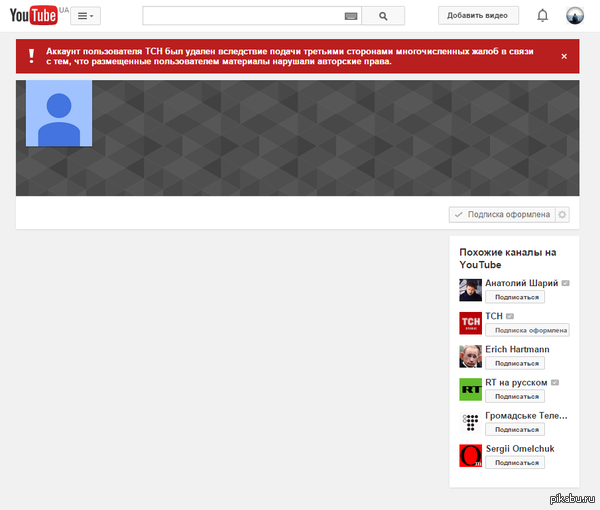Open the Sergii Omelchuk channel link
This screenshot has width=600, height=510.
click(x=520, y=449)
